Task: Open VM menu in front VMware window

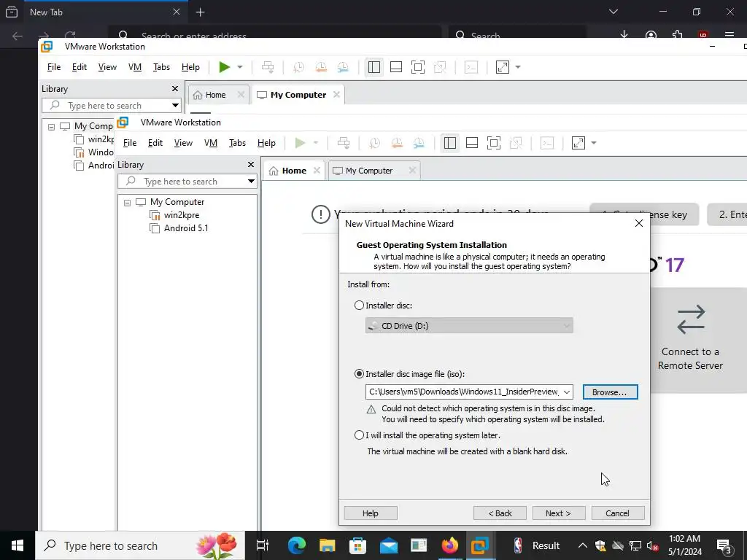Action: (x=211, y=143)
